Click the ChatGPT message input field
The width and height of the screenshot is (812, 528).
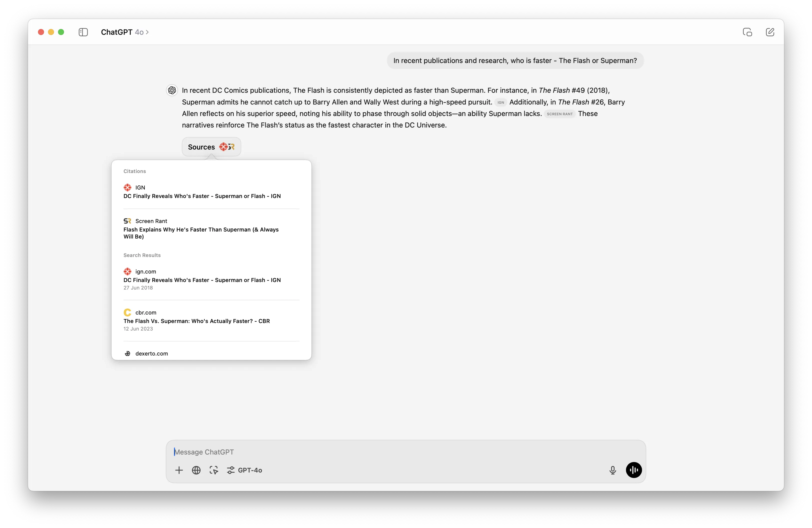pos(406,452)
